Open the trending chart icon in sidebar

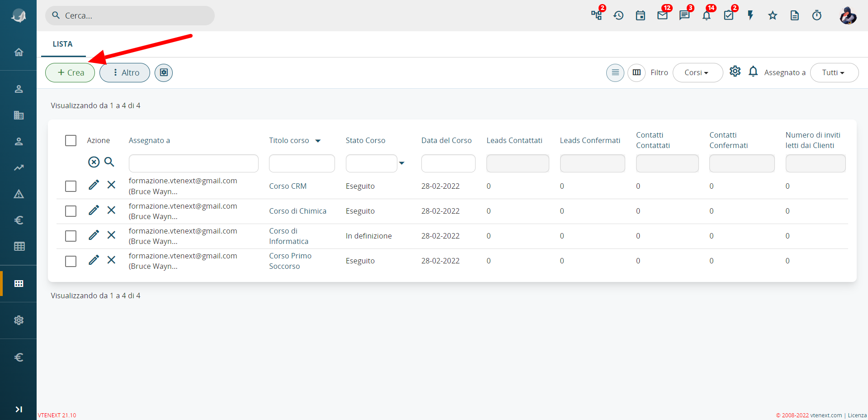(19, 167)
